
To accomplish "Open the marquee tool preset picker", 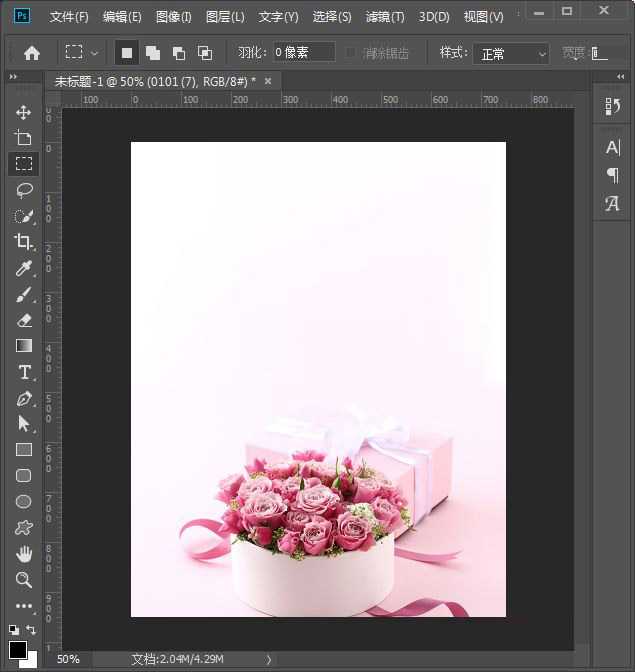I will click(82, 53).
